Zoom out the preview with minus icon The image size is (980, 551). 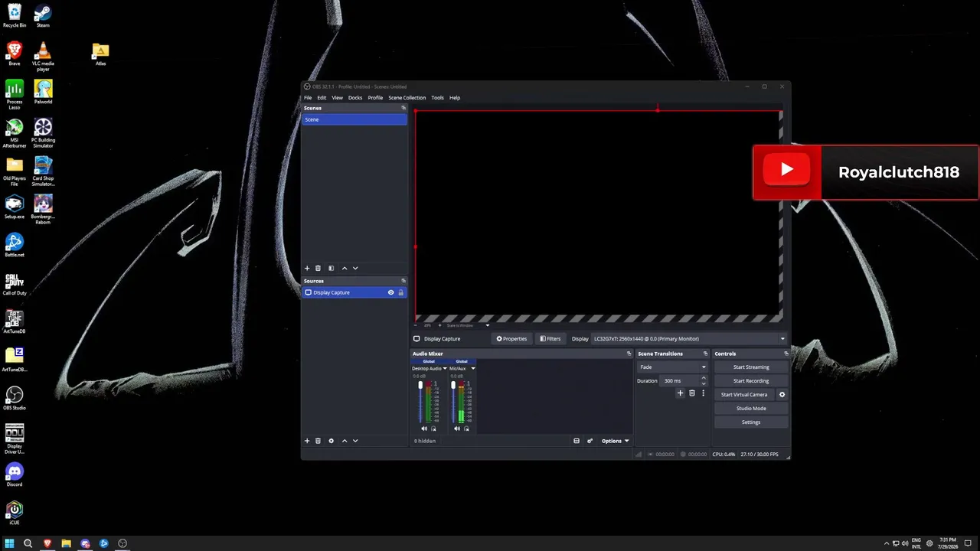pos(416,325)
